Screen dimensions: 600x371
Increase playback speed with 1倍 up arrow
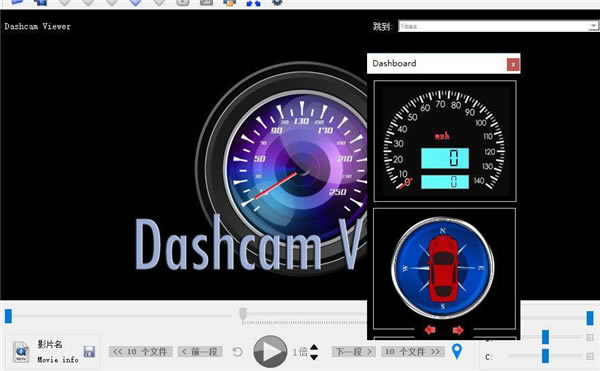point(314,347)
